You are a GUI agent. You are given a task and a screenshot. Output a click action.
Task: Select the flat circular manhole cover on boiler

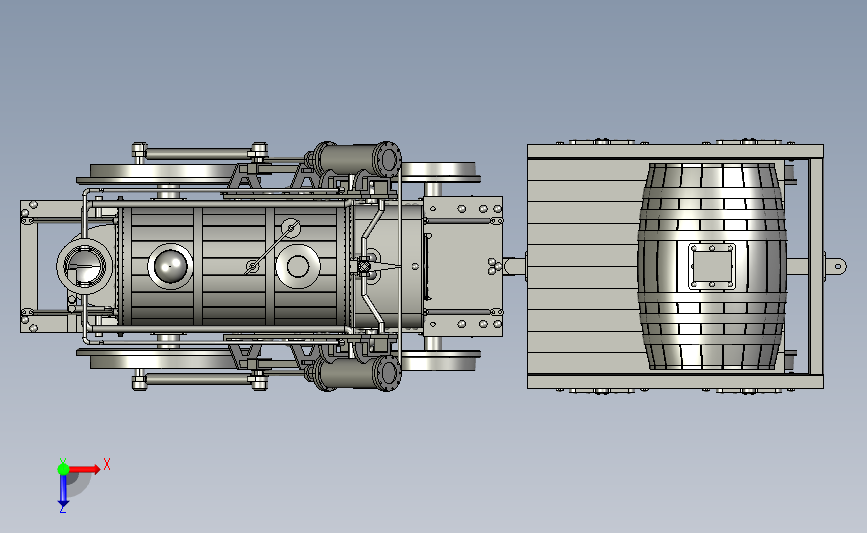click(x=297, y=266)
